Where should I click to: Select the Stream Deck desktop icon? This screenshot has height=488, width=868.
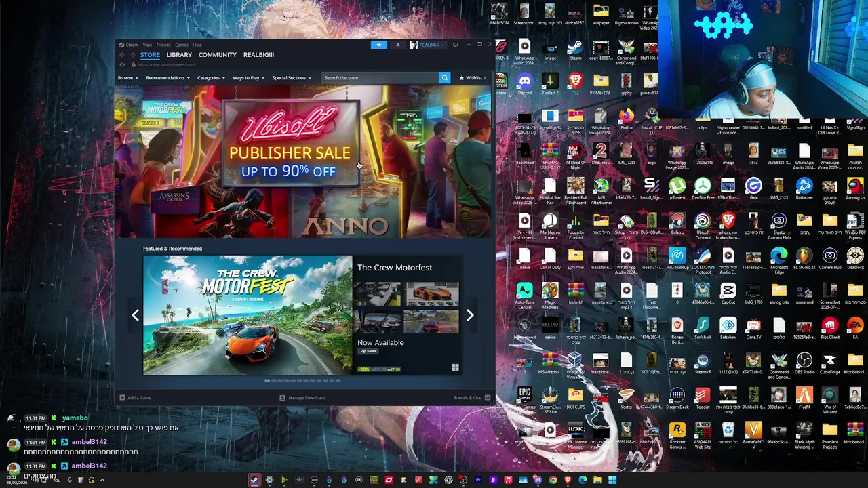tap(677, 399)
